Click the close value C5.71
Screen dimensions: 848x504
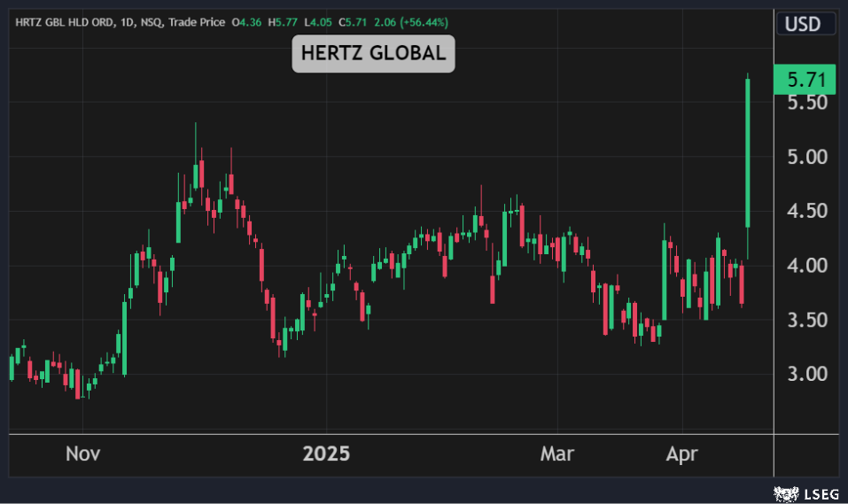click(x=353, y=23)
